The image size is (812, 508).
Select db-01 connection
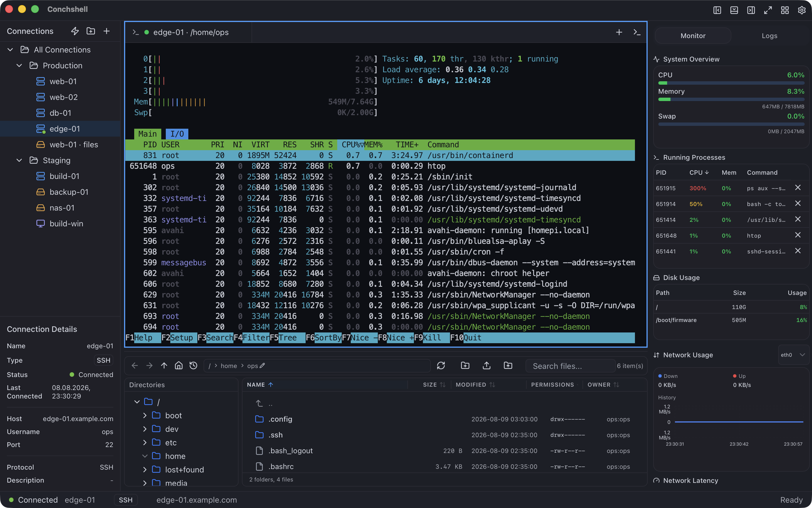60,113
